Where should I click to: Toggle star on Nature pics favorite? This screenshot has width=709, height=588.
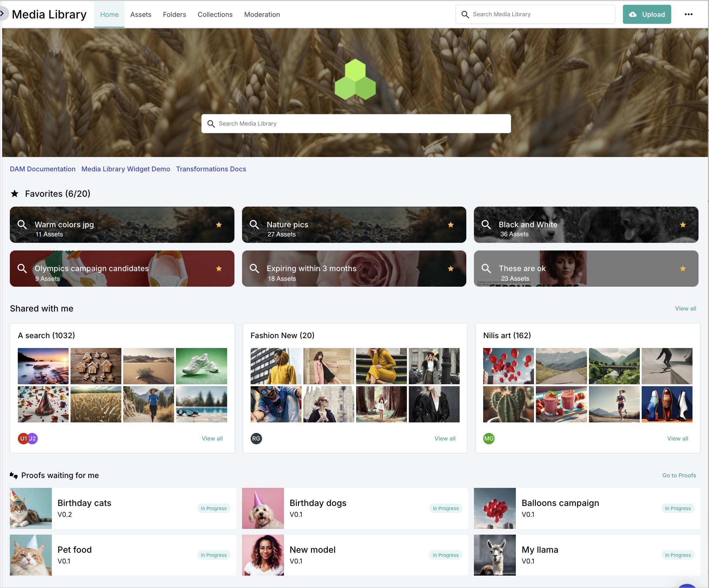[x=450, y=225]
